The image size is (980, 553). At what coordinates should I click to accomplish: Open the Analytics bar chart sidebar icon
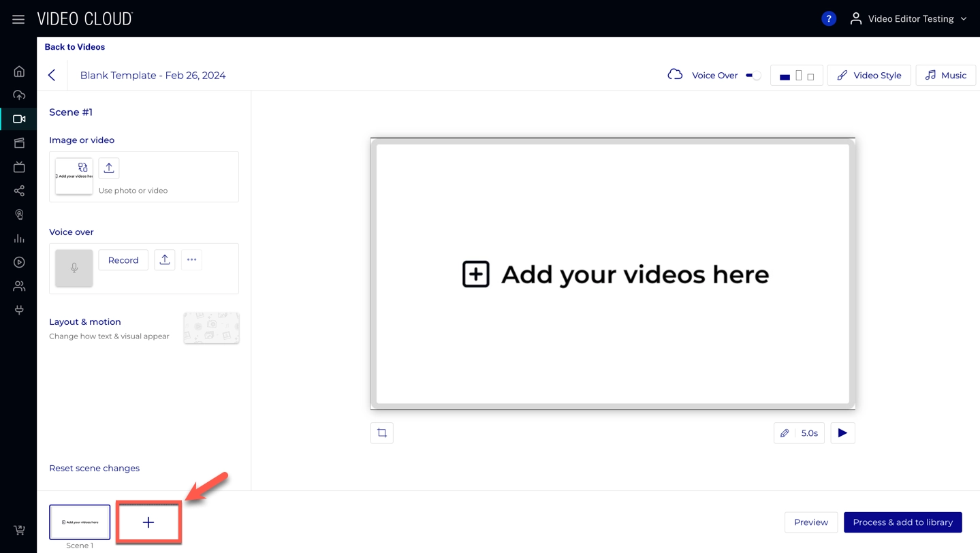(19, 238)
